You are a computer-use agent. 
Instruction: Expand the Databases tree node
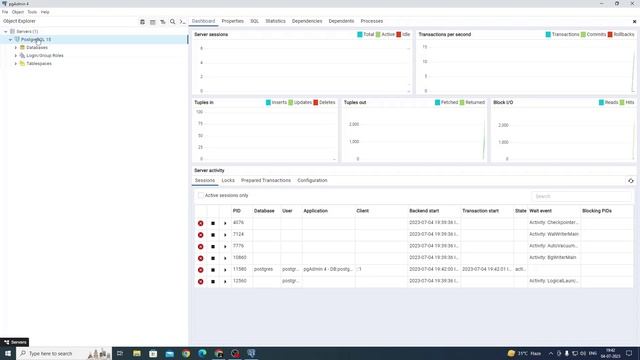[16, 48]
